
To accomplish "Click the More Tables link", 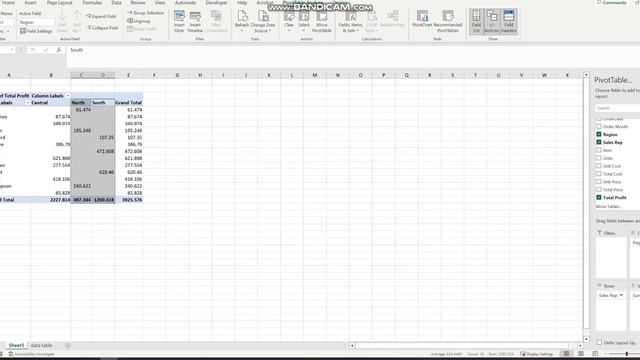I will pyautogui.click(x=608, y=207).
